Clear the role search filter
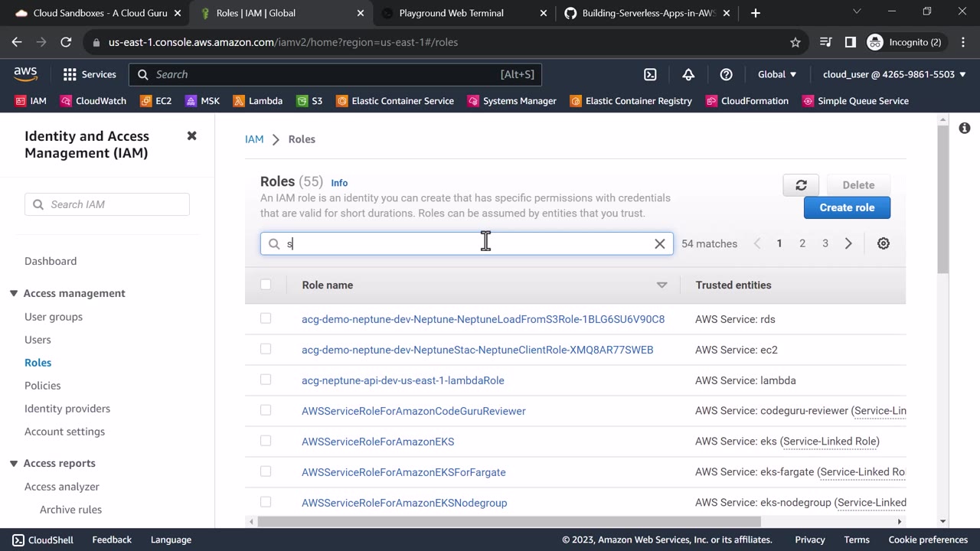Screen dimensions: 980x551 tap(660, 244)
